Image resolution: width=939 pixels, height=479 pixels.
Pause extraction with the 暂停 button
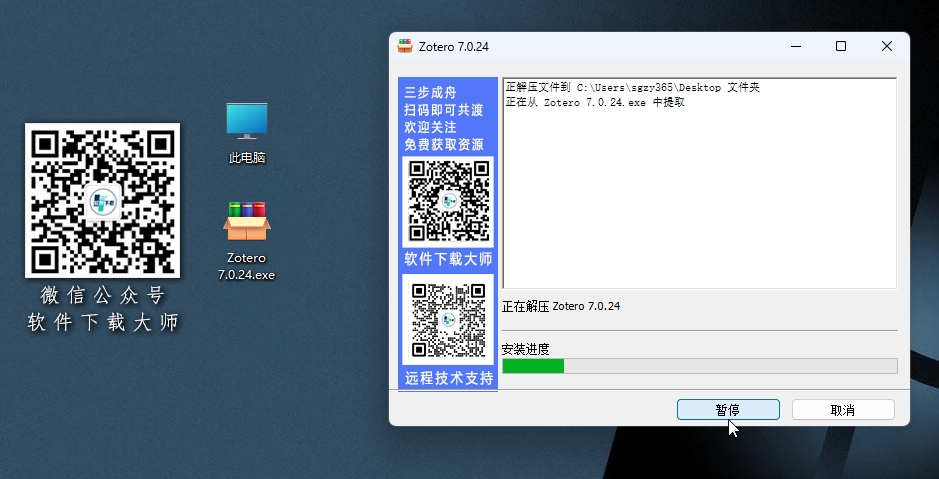point(728,410)
